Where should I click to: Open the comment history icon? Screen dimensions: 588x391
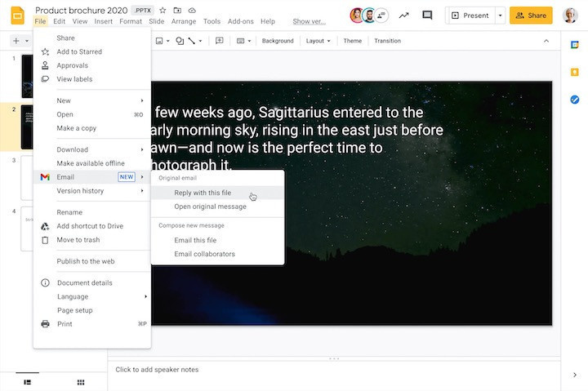(x=427, y=16)
